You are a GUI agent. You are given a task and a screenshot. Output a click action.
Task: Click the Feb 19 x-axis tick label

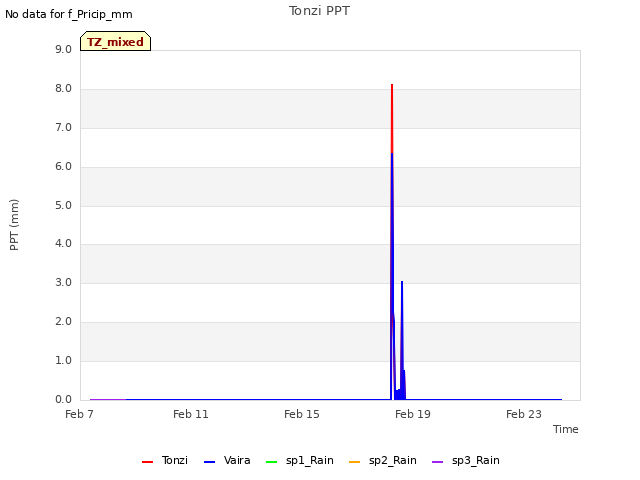pos(413,414)
